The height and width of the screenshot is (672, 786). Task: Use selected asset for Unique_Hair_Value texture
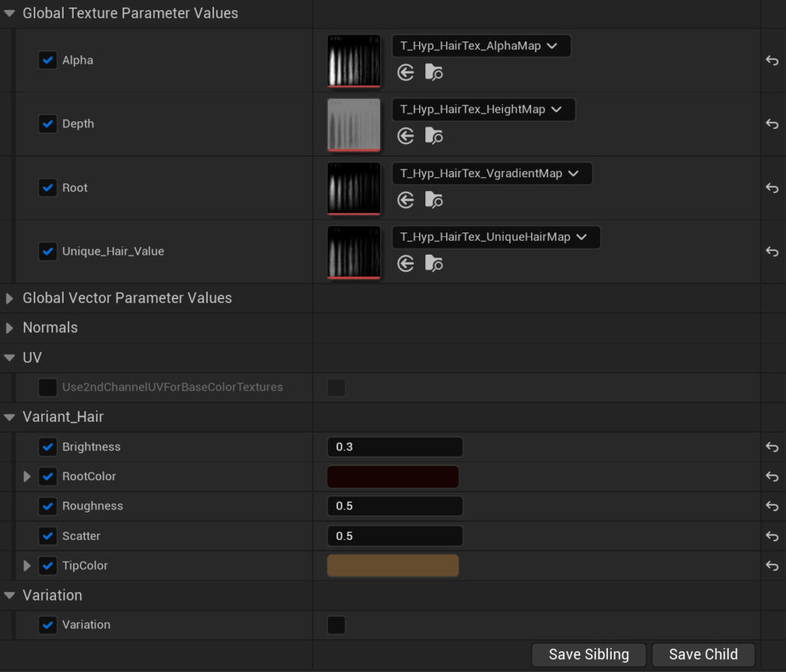[405, 263]
